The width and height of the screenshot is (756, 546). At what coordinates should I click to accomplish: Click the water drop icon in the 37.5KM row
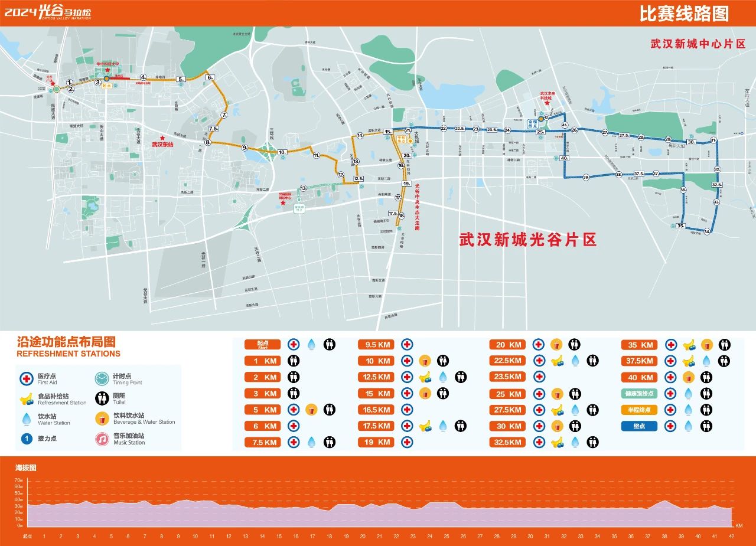tap(707, 361)
